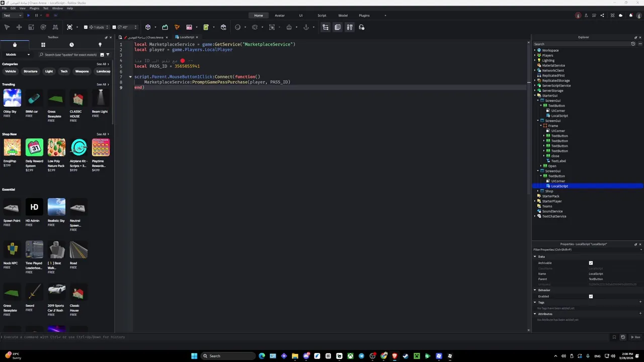The image size is (644, 362).
Task: Expand the Shop tree node
Action: tap(538, 191)
